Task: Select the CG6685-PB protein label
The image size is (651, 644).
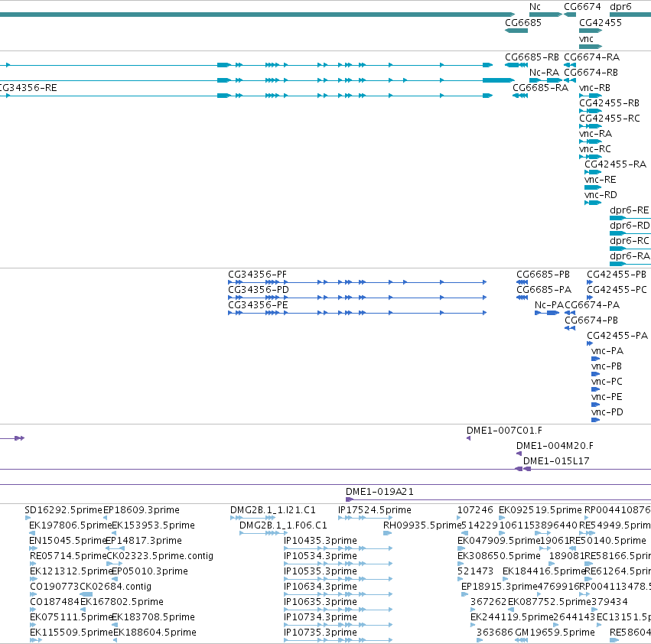Action: point(542,275)
